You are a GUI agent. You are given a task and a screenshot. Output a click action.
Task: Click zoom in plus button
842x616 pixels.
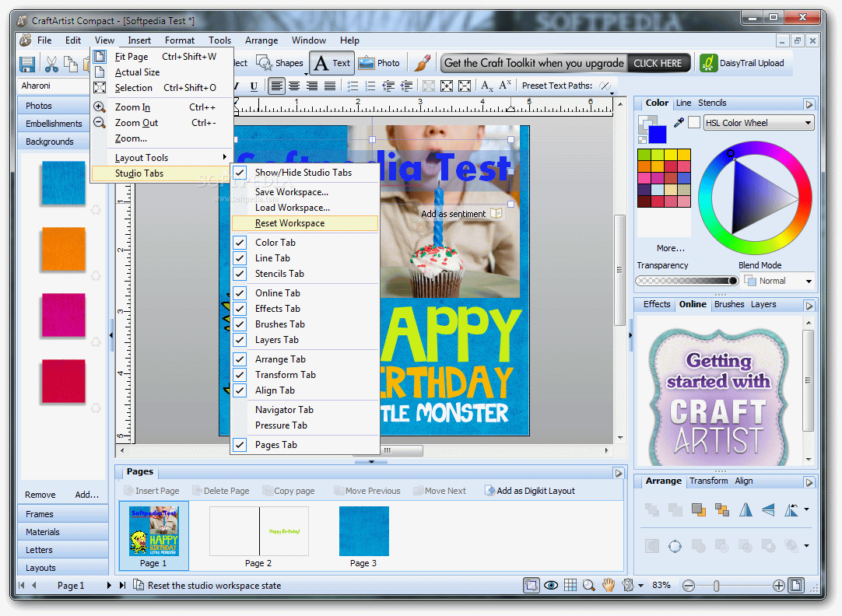click(x=779, y=586)
